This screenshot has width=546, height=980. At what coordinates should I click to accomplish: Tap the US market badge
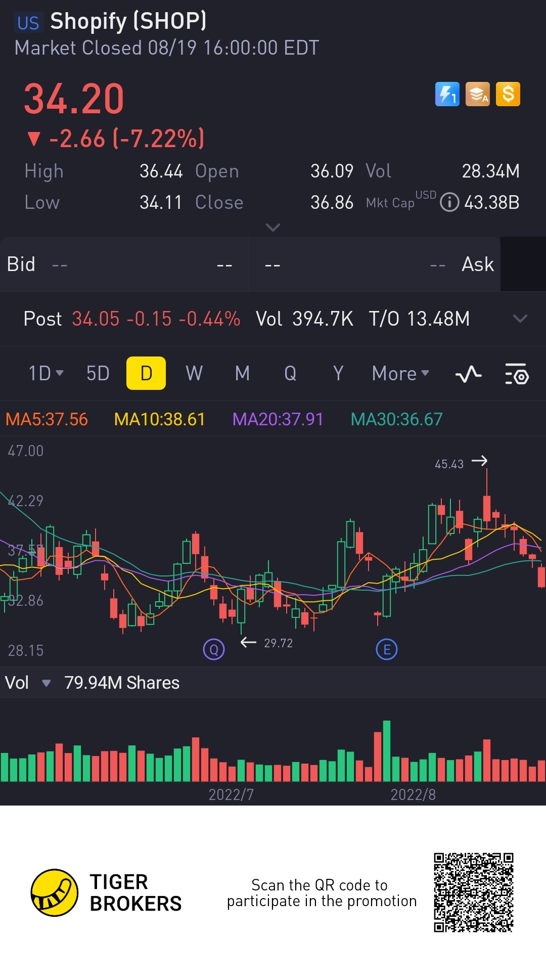point(28,23)
